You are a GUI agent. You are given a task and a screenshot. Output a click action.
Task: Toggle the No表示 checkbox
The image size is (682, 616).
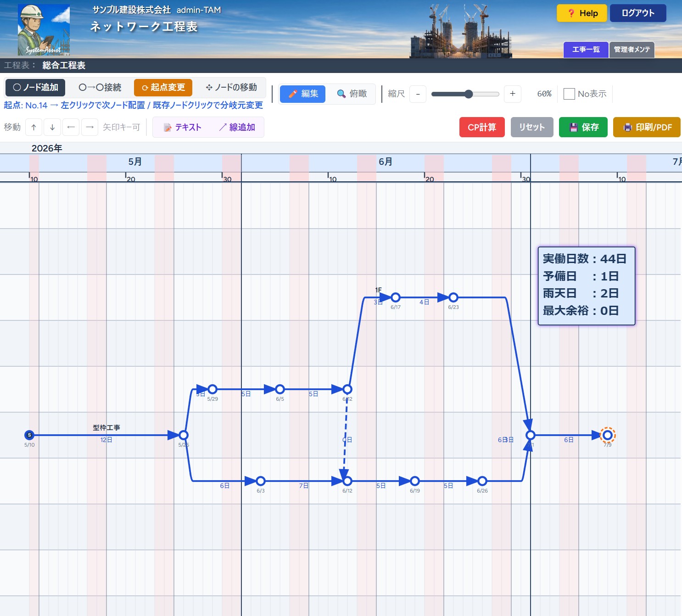tap(569, 94)
